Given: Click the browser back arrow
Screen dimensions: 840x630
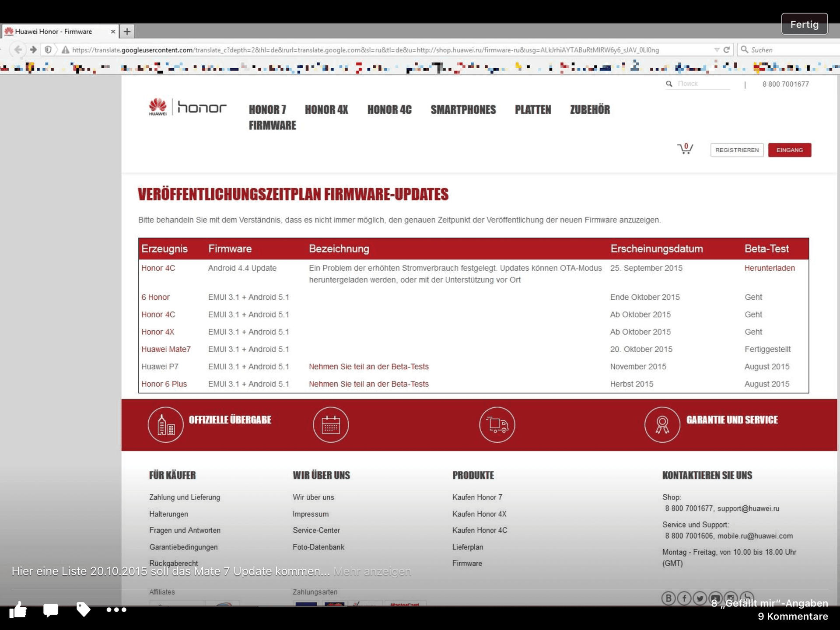Looking at the screenshot, I should pyautogui.click(x=18, y=49).
